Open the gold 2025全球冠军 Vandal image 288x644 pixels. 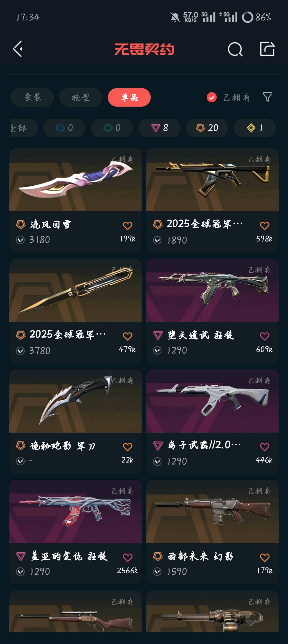[x=213, y=180]
